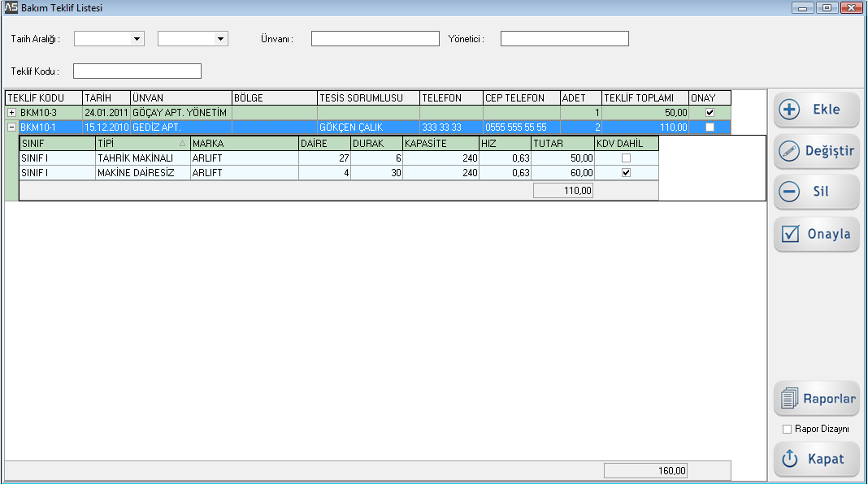Screen dimensions: 868x484
Task: Collapse the BKM10-1 row details
Action: tap(11, 127)
